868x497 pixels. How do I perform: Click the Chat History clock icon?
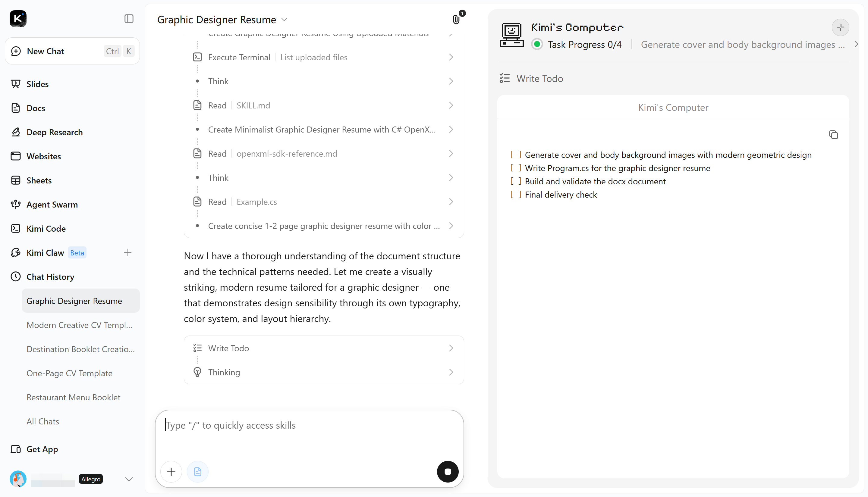click(16, 277)
